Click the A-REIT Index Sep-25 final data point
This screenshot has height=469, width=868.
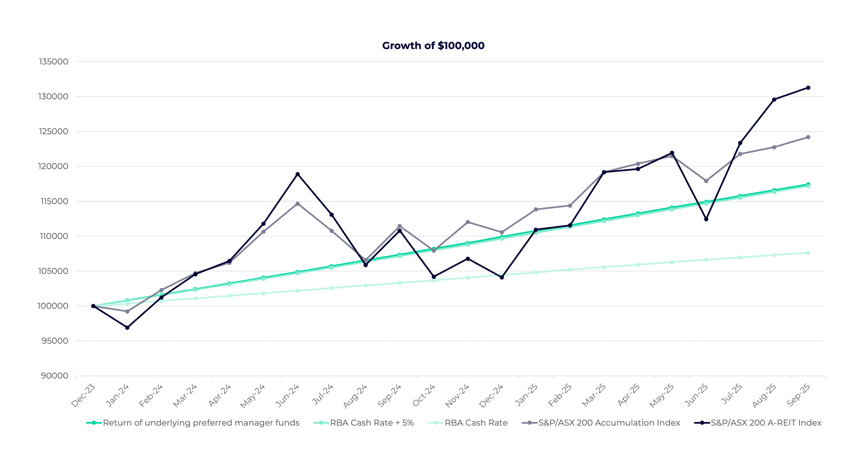[808, 88]
